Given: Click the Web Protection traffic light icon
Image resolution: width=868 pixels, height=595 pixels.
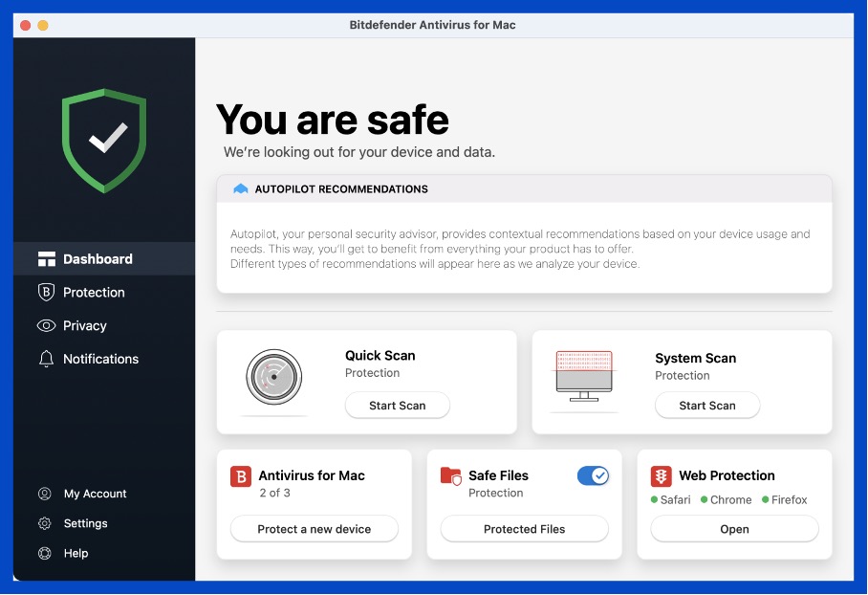Looking at the screenshot, I should [661, 476].
